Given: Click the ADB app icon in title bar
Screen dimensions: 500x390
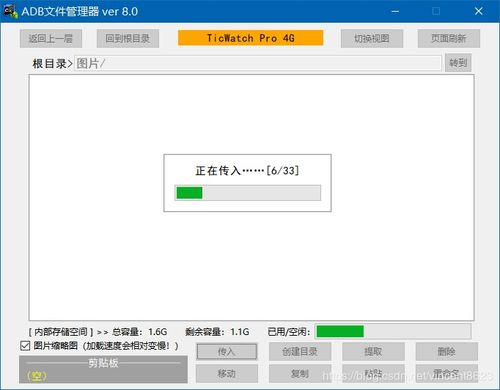Looking at the screenshot, I should click(10, 12).
